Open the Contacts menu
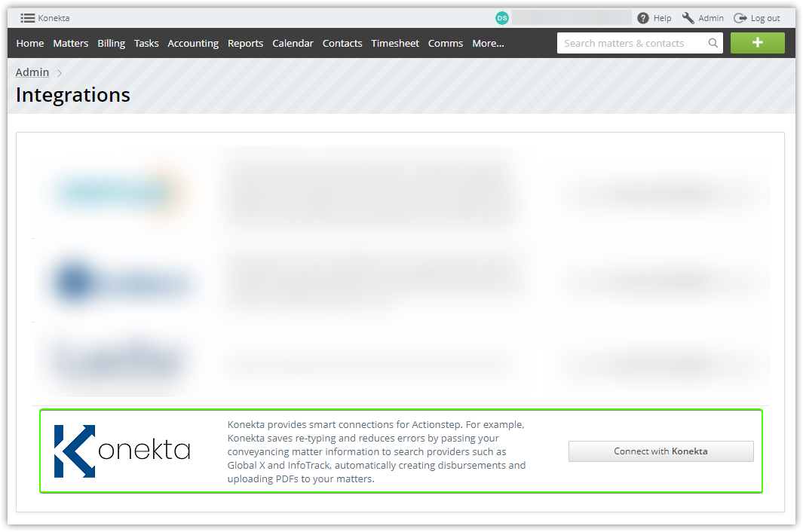 342,44
